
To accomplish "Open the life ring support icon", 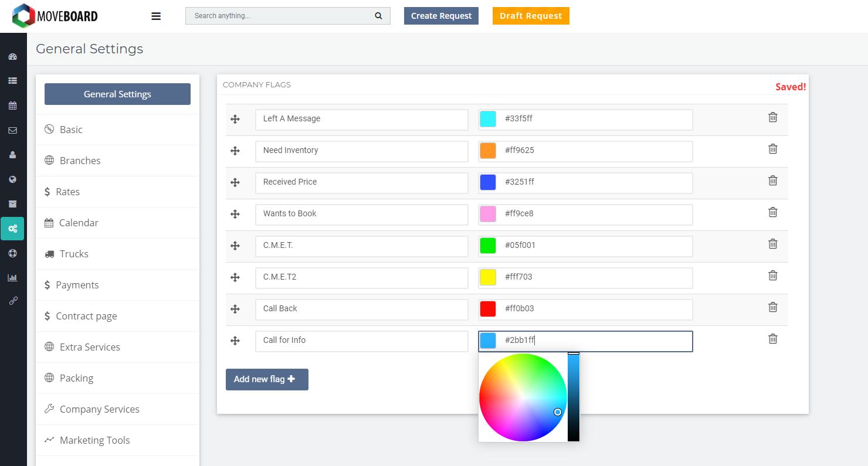I will 12,253.
